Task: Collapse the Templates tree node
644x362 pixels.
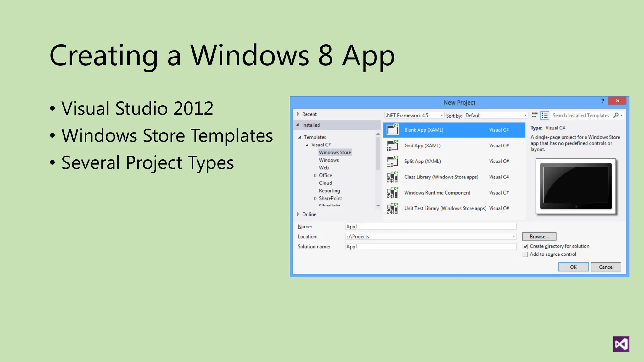Action: 299,137
